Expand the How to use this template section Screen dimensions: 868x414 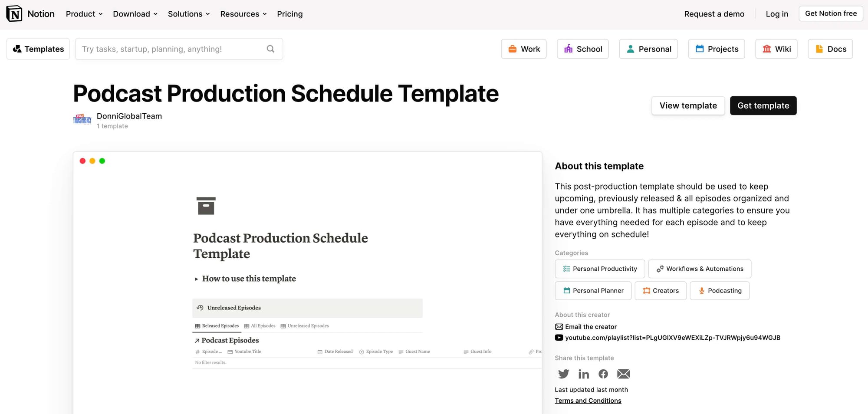tap(196, 279)
